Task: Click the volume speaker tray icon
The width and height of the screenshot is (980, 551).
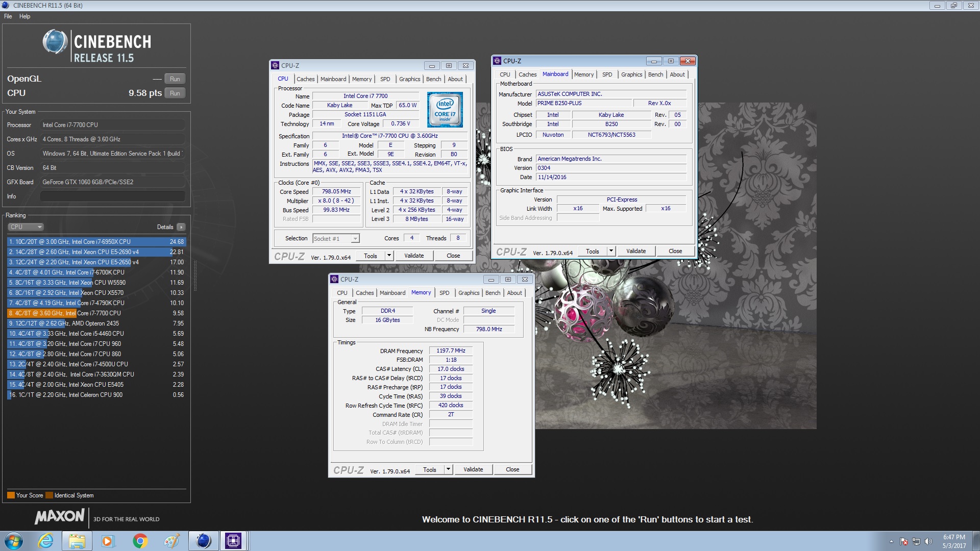Action: coord(928,541)
